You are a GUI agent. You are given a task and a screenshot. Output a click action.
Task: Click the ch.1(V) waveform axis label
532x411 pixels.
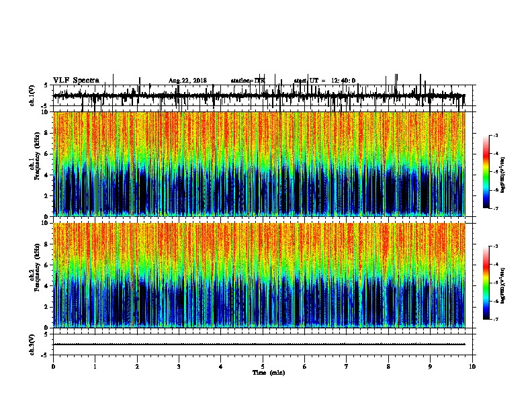tap(32, 95)
